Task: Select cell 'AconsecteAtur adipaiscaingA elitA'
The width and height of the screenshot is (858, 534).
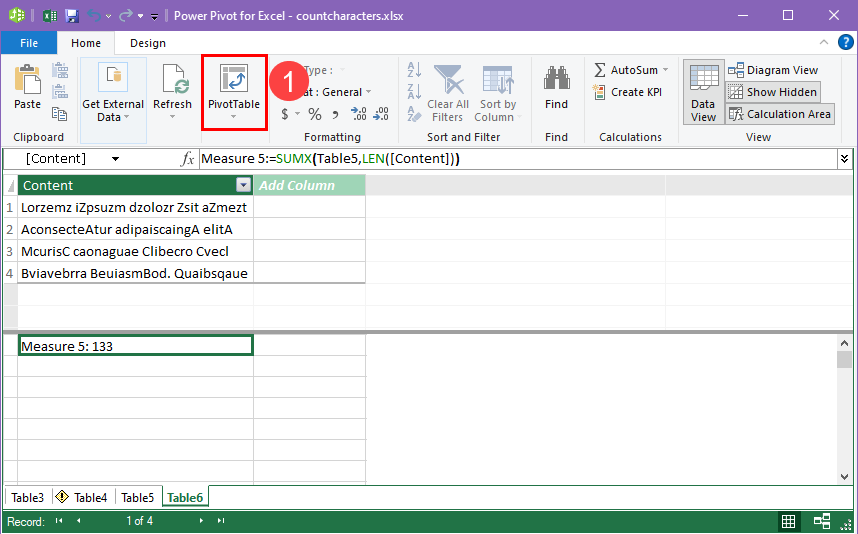Action: point(136,229)
